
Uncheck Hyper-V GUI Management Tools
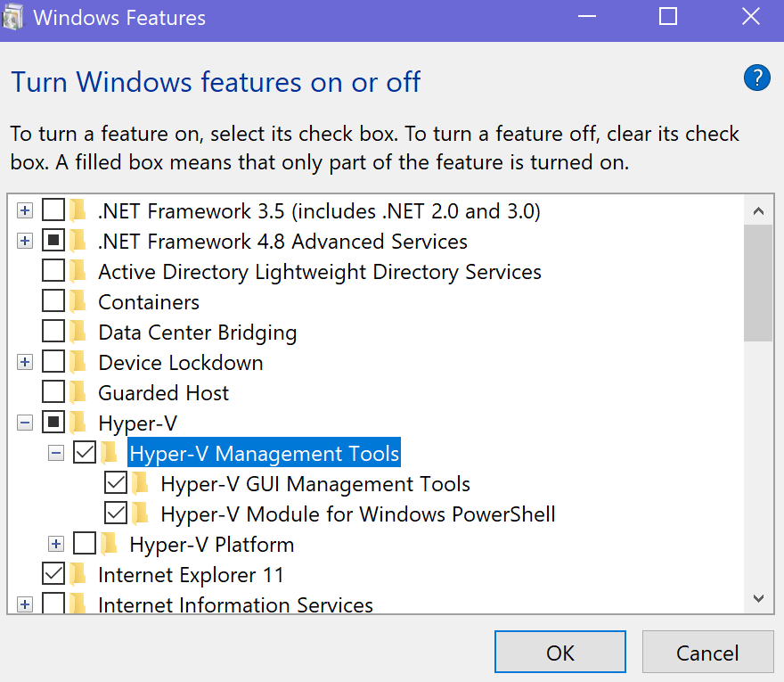[114, 483]
